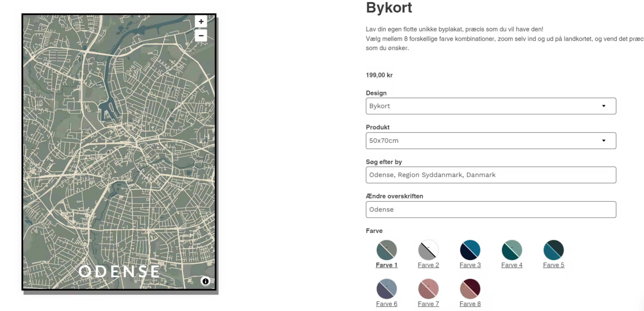Click the map zoom out minus button

(x=201, y=36)
